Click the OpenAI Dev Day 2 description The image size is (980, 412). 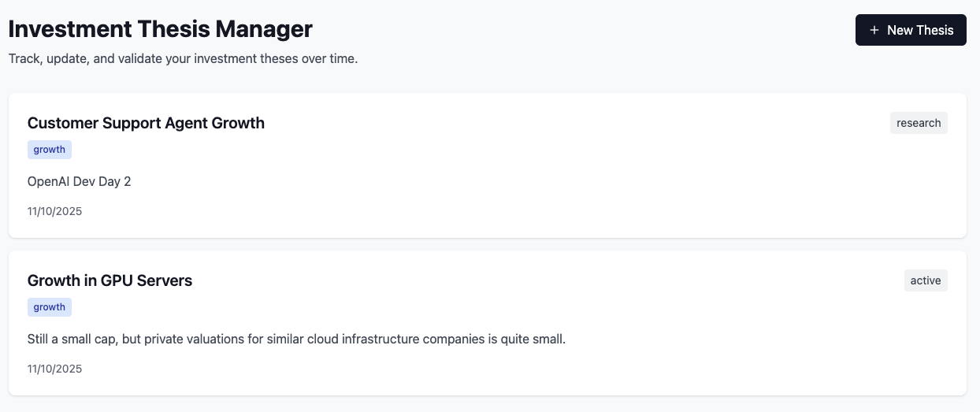tap(79, 181)
